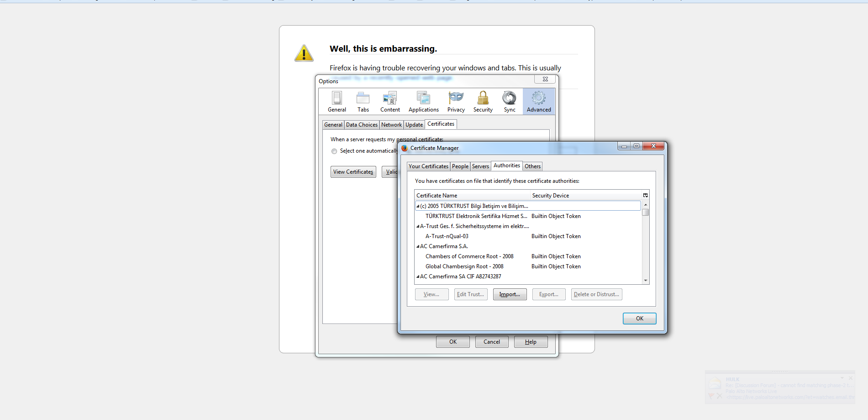The image size is (868, 420).
Task: Click OK in the Options dialog
Action: coord(453,342)
